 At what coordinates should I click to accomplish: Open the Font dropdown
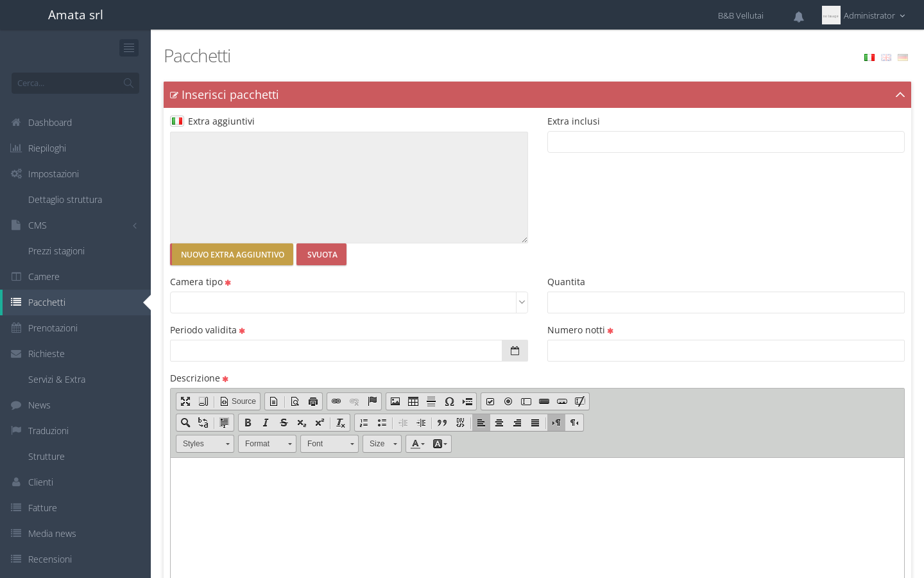(329, 444)
